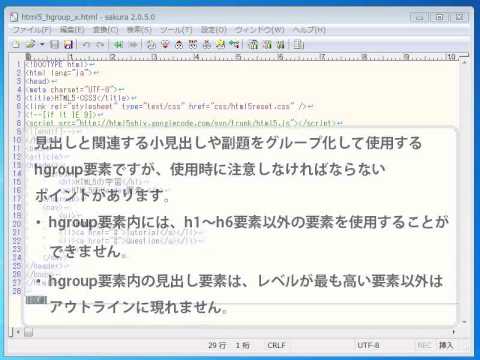Open the ツール(T) menu
480x360 pixels.
[x=176, y=30]
